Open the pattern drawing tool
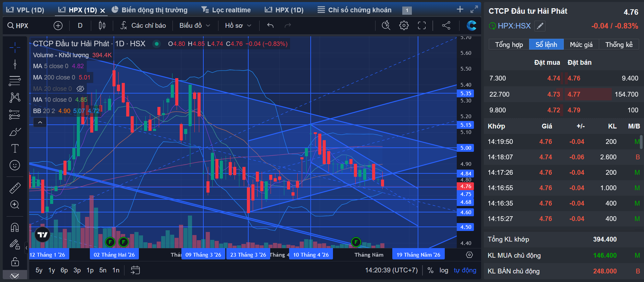Viewport: 644px width, 282px height. click(x=15, y=98)
